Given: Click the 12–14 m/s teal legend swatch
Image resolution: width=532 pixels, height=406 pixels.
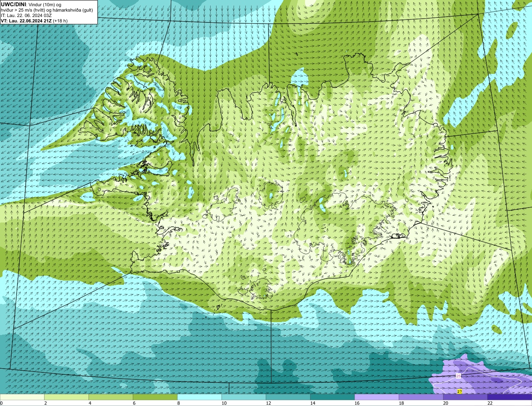Looking at the screenshot, I should tap(288, 397).
